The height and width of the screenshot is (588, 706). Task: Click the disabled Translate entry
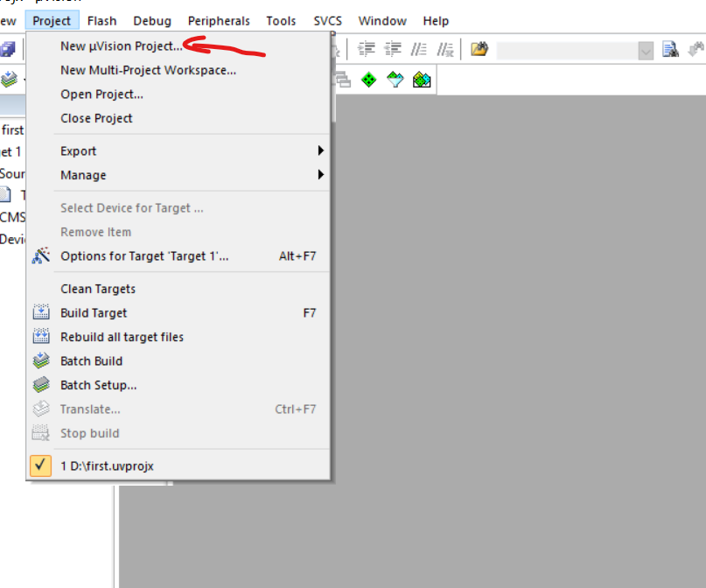pos(178,409)
